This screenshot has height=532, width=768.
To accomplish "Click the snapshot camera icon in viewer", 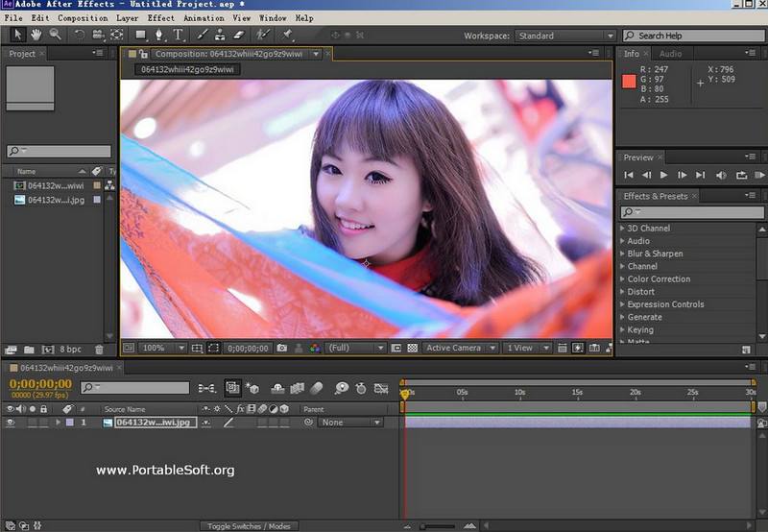I will (x=281, y=348).
